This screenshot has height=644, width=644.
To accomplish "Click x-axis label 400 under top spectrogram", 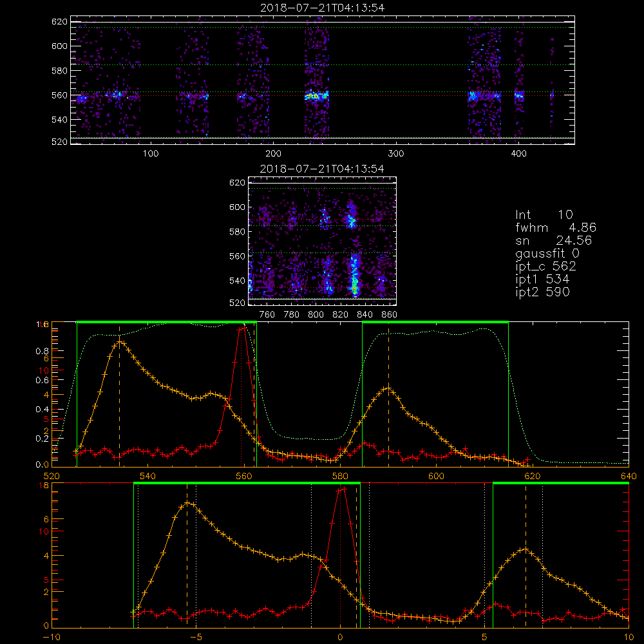I will click(518, 153).
